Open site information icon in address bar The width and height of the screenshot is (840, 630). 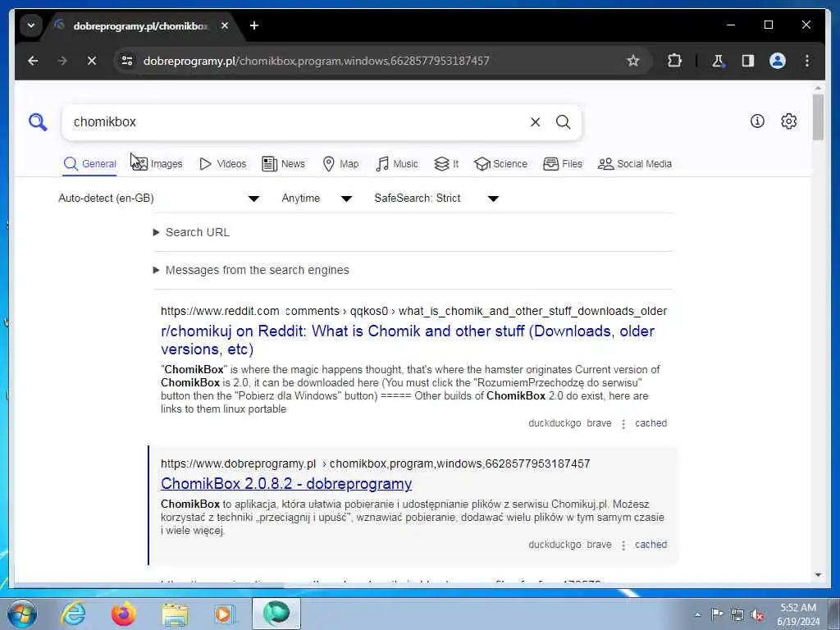[x=127, y=61]
